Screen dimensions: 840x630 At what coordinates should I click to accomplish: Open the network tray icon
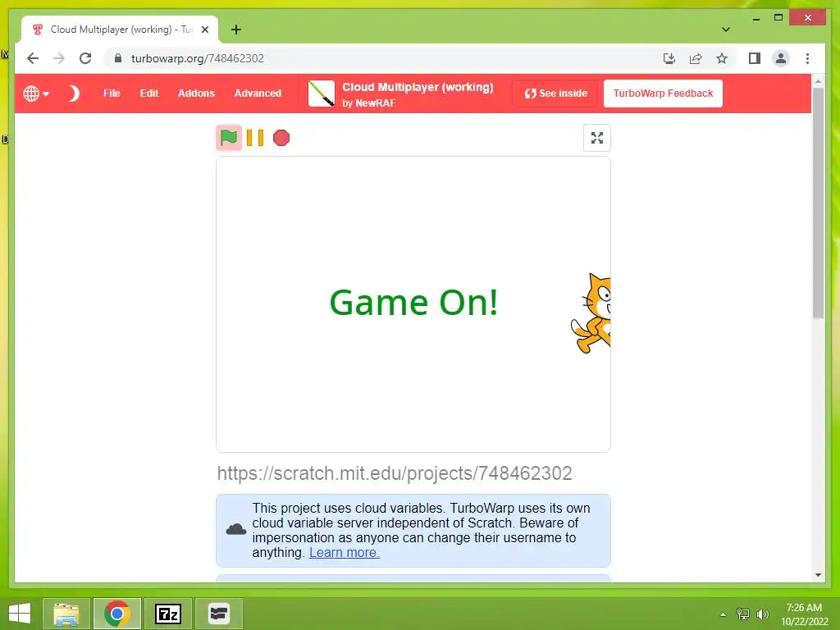pyautogui.click(x=743, y=614)
